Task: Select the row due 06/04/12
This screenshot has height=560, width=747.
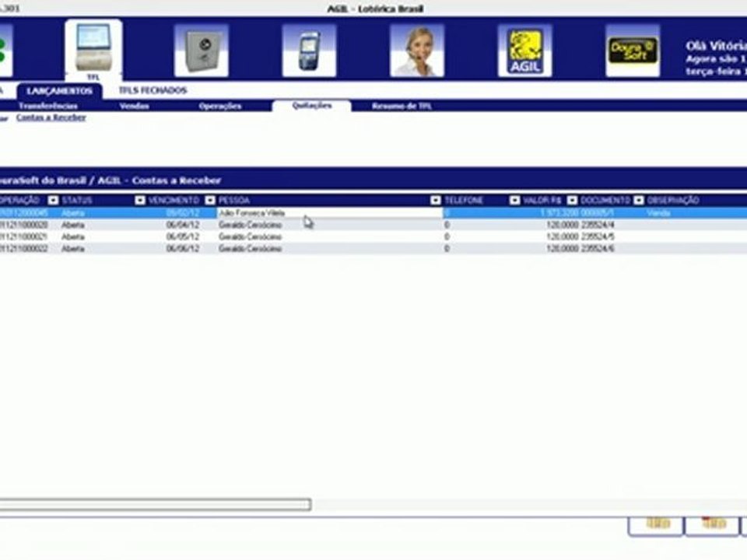Action: (x=373, y=225)
